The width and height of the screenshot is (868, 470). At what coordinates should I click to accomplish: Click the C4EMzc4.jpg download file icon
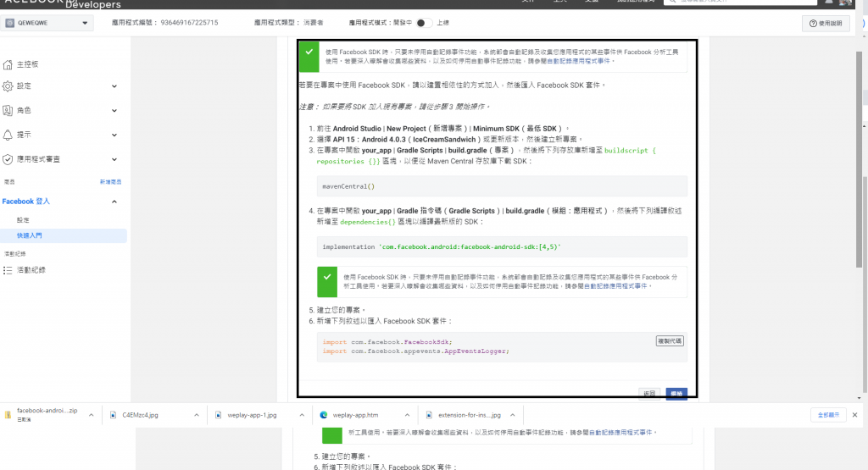113,415
